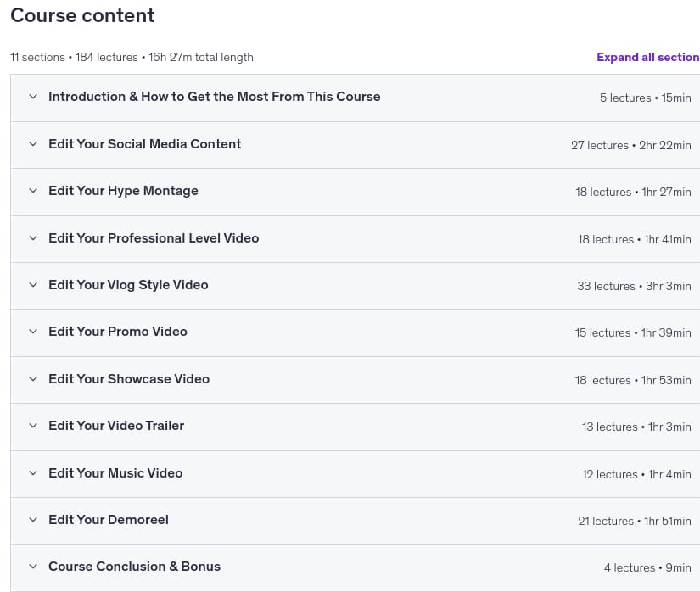Viewport: 700px width, 592px height.
Task: Click the '15 lectures • 1hr 39min' text
Action: [x=633, y=332]
